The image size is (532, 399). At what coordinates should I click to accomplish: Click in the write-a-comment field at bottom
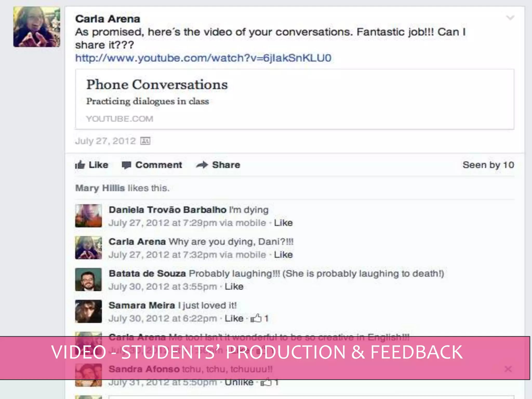pos(311,397)
